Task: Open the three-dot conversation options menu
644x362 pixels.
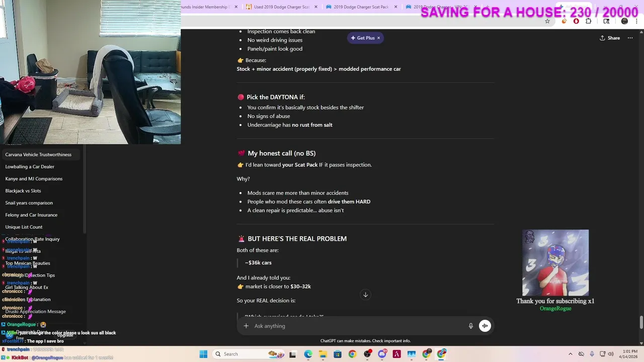Action: click(x=630, y=38)
